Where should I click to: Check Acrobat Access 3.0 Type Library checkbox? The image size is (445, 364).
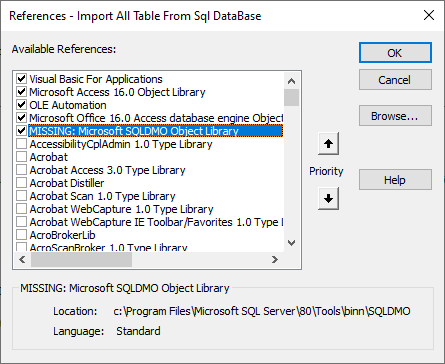[x=21, y=170]
